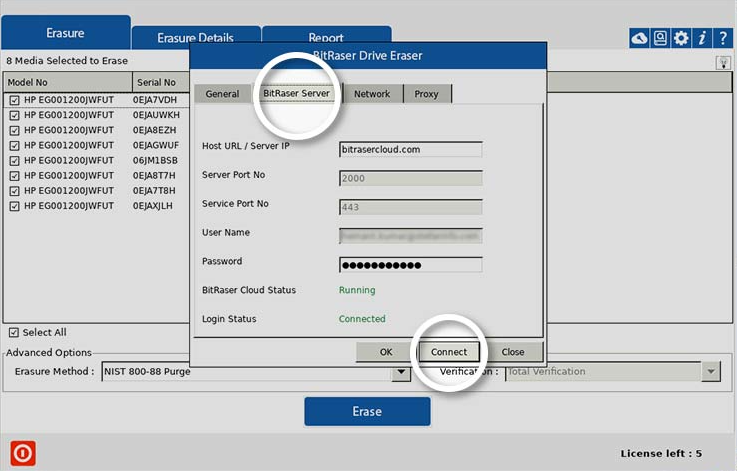Uncheck the drive with serial 0EJA7T8H

tap(15, 191)
